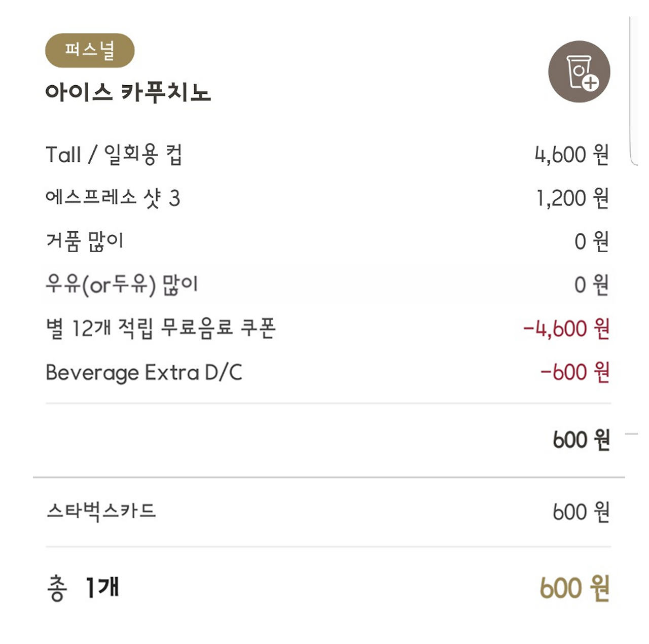
Task: Tap the add-to-cup reorder icon
Action: 579,71
